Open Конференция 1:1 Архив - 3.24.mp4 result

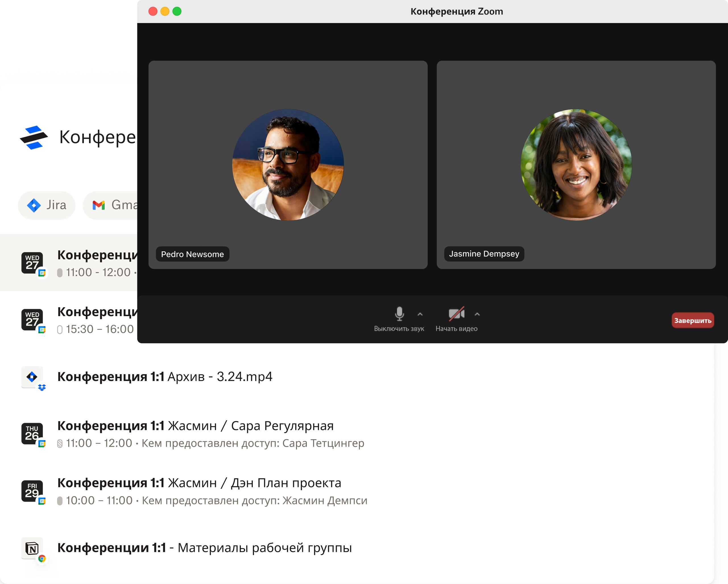(x=165, y=377)
